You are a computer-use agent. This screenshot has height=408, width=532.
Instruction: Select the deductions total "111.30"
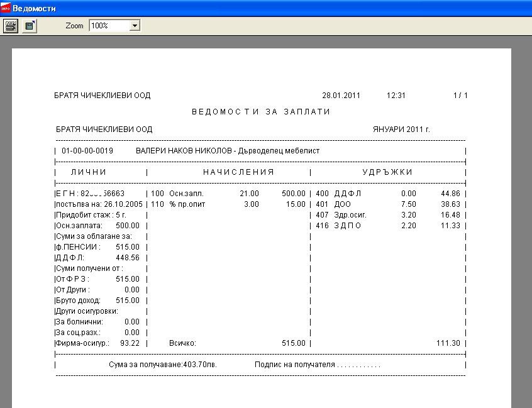[448, 343]
